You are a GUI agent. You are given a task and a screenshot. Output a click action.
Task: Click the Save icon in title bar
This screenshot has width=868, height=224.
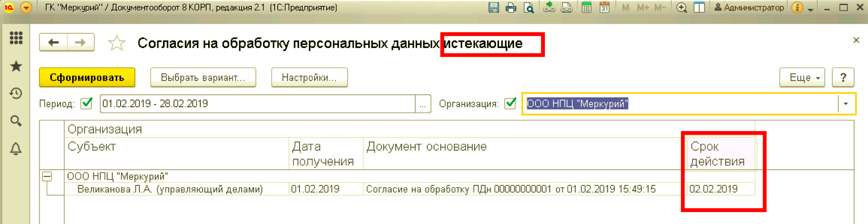coord(493,8)
